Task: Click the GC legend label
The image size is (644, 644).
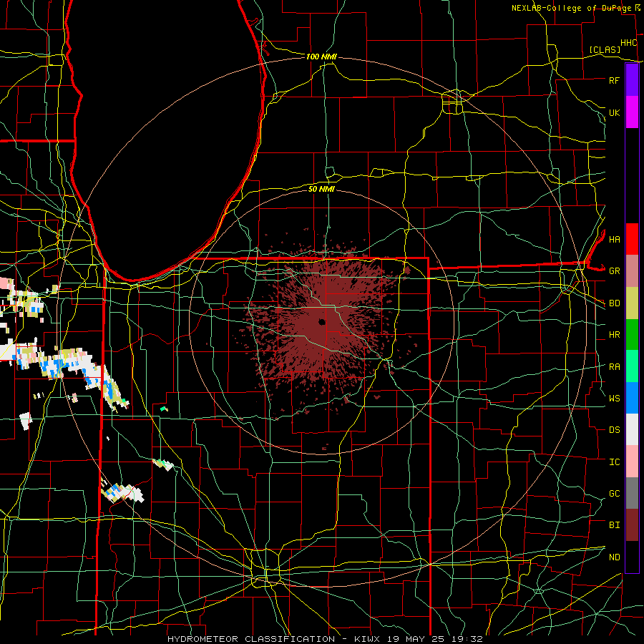Action: click(614, 493)
